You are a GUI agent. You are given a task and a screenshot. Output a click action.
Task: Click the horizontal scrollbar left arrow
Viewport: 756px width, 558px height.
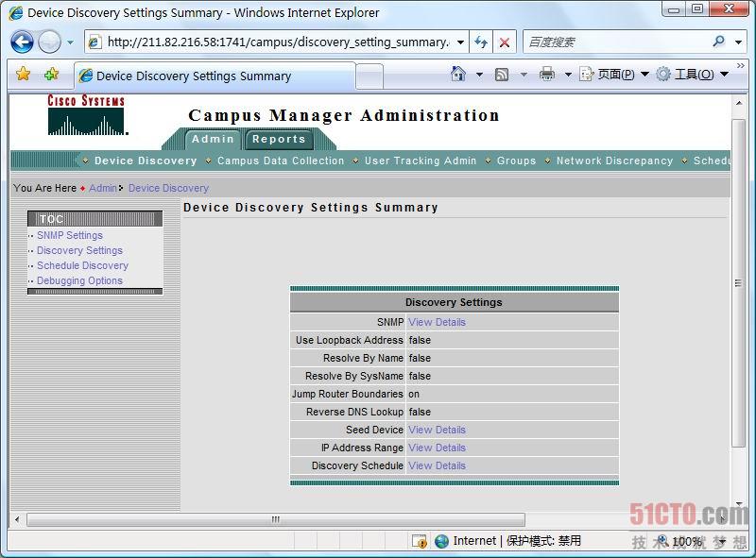17,519
